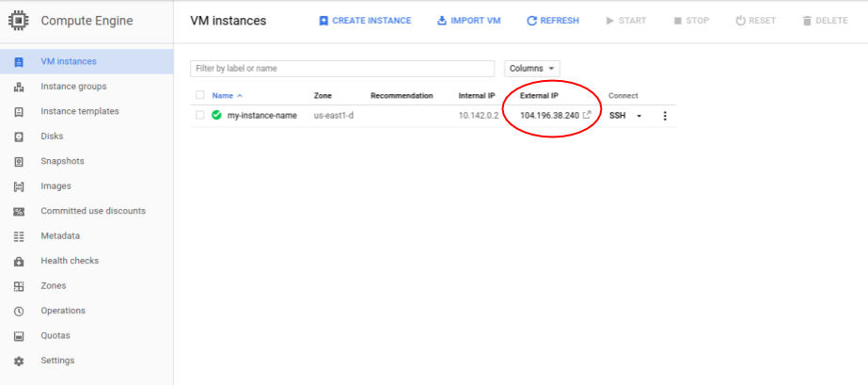The width and height of the screenshot is (868, 385).
Task: Click the Disks sidebar icon
Action: 19,136
